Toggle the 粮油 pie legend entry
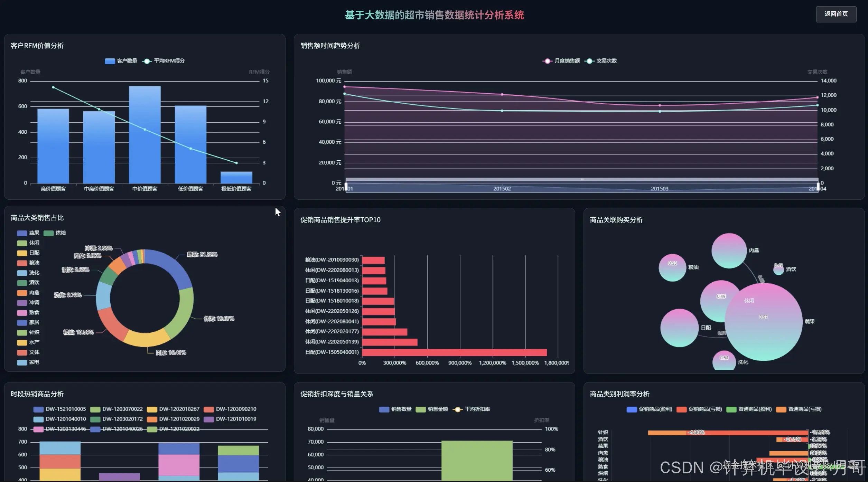Screen dimensions: 868x482 22,263
